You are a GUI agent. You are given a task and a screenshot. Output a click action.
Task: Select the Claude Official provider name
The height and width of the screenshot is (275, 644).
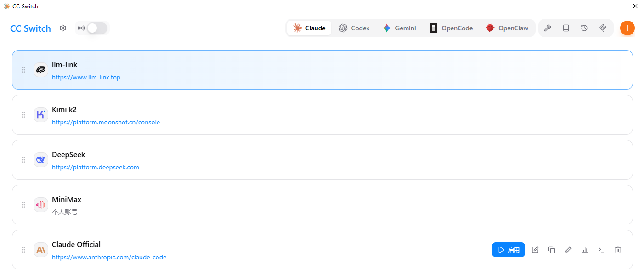click(x=76, y=245)
